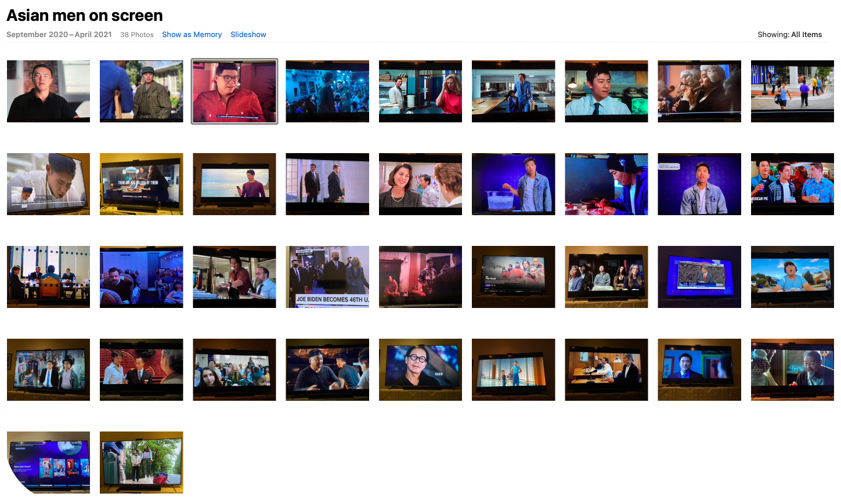Open the AMERICAN PIE group photo thumbnail
841x504 pixels.
(x=792, y=184)
